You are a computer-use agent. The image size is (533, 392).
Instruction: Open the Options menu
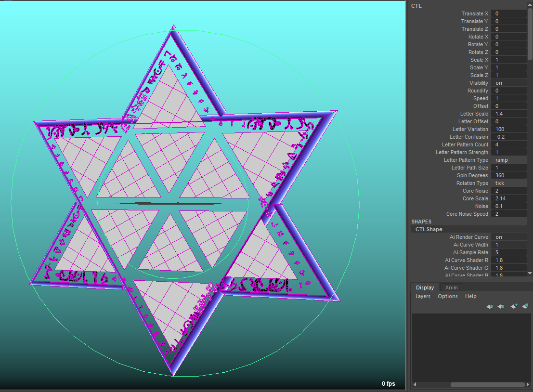coord(448,296)
